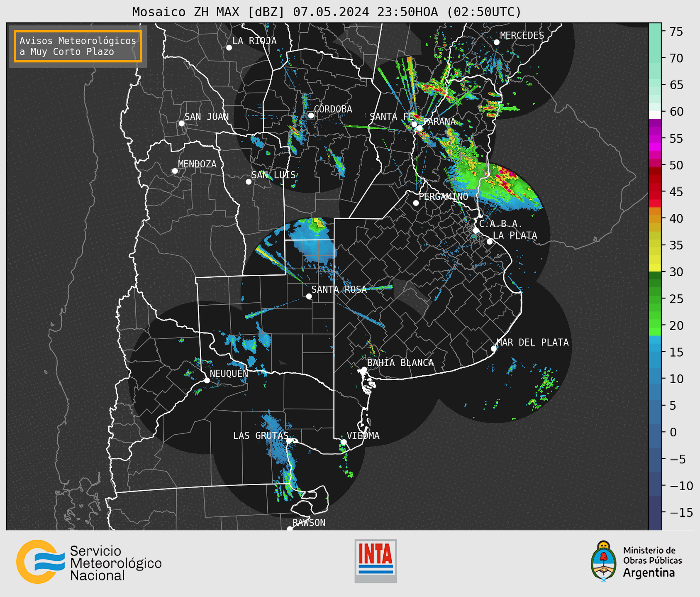700x597 pixels.
Task: Click the 0 dBZ scale label
Action: pyautogui.click(x=673, y=432)
